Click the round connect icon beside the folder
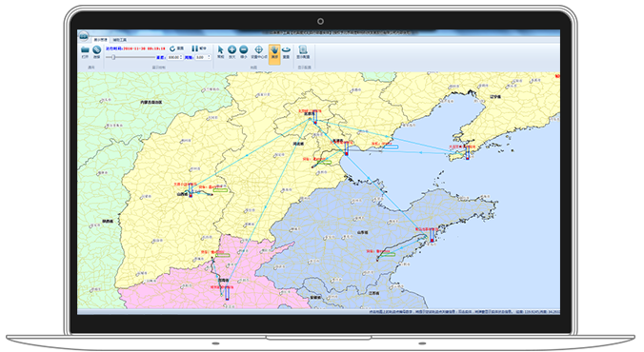644x352 pixels. coord(96,50)
